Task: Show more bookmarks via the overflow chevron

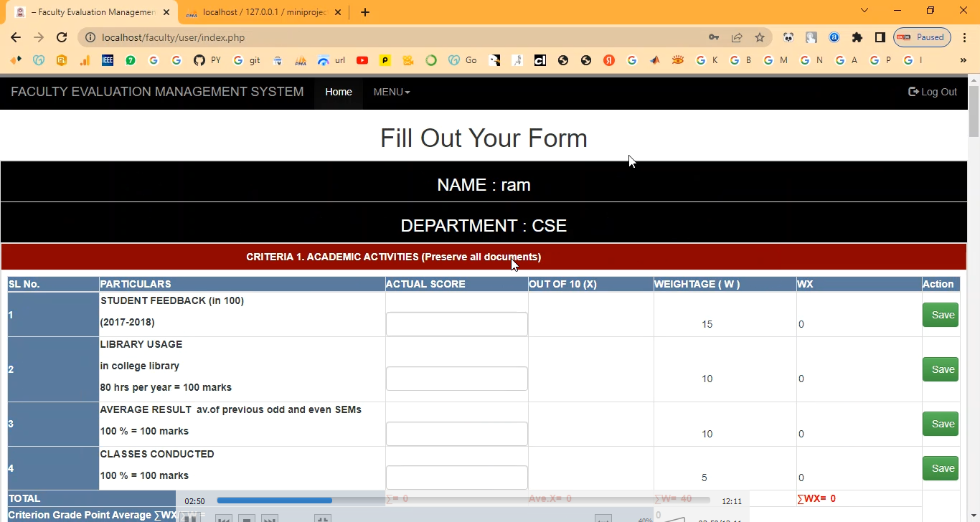Action: coord(963,60)
